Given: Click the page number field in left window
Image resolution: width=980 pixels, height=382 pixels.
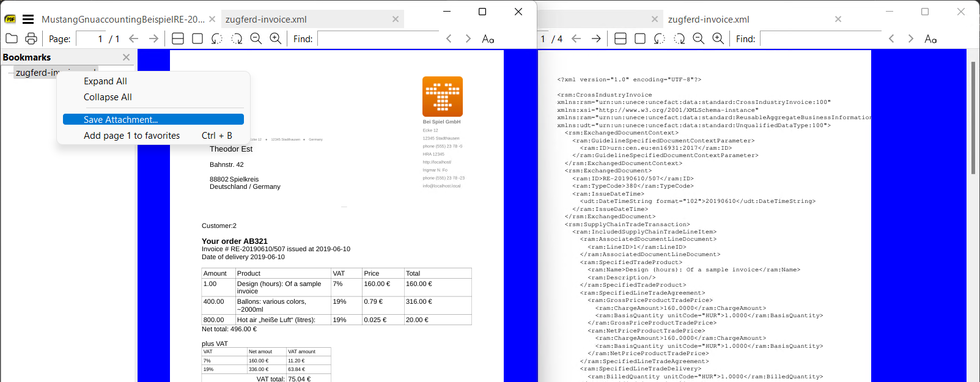Looking at the screenshot, I should click(90, 39).
